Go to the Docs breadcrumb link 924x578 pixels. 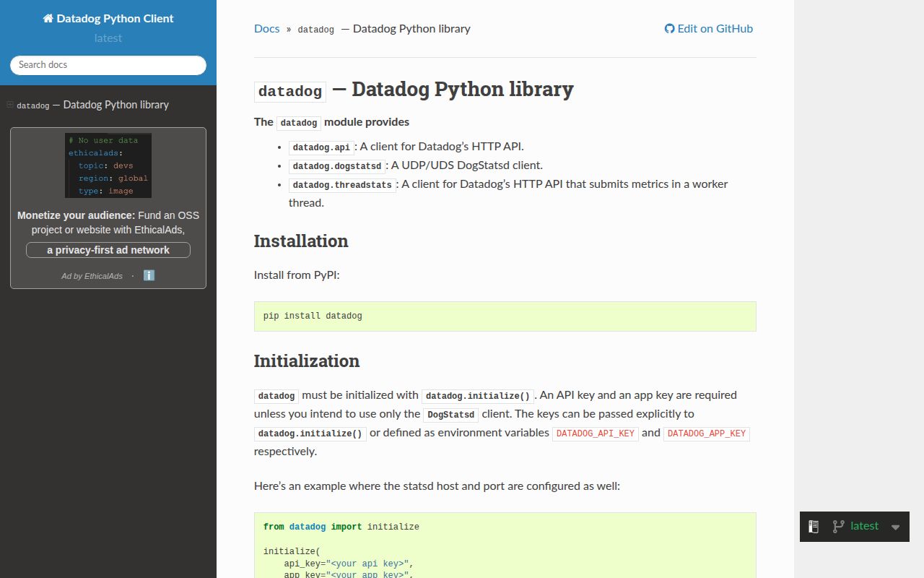pyautogui.click(x=266, y=29)
